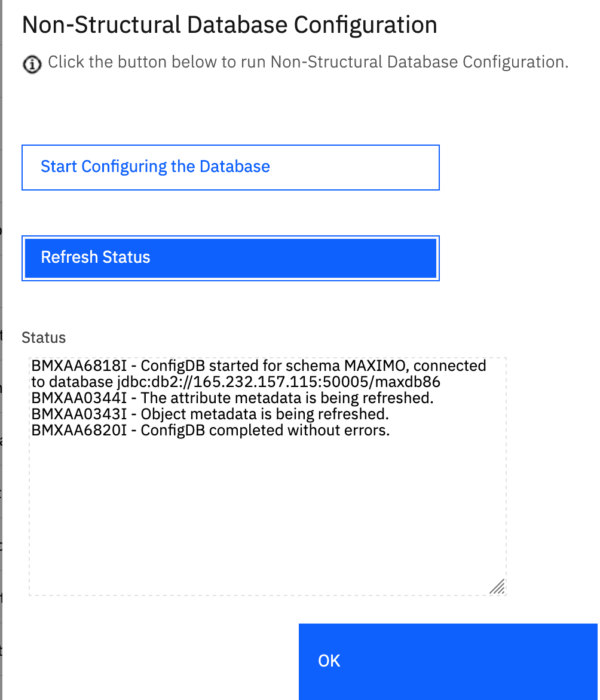Image resolution: width=600 pixels, height=700 pixels.
Task: Click the BMXAA6820I completed without errors line
Action: [210, 431]
